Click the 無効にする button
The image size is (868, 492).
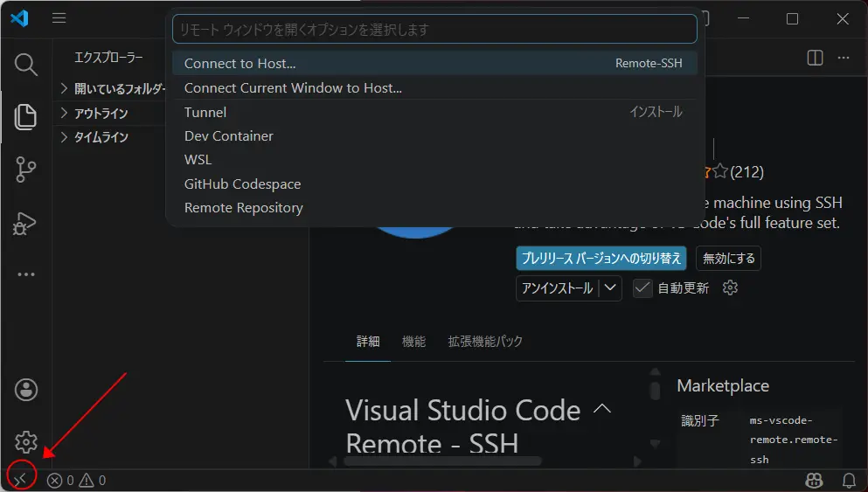(728, 259)
